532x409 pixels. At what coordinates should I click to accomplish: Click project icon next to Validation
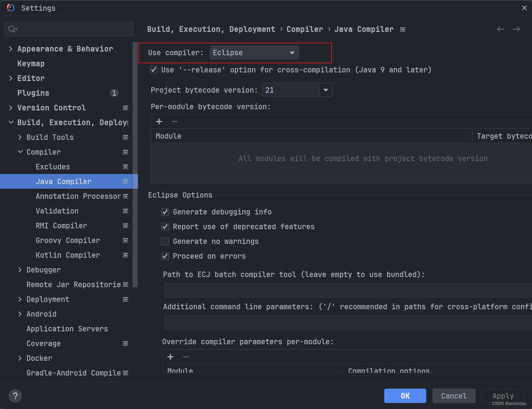[126, 211]
